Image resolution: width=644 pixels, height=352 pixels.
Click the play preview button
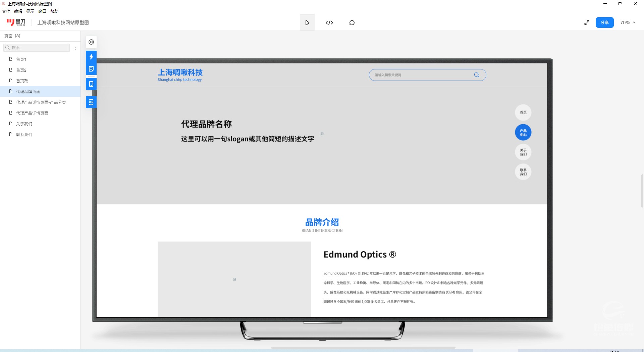point(307,23)
